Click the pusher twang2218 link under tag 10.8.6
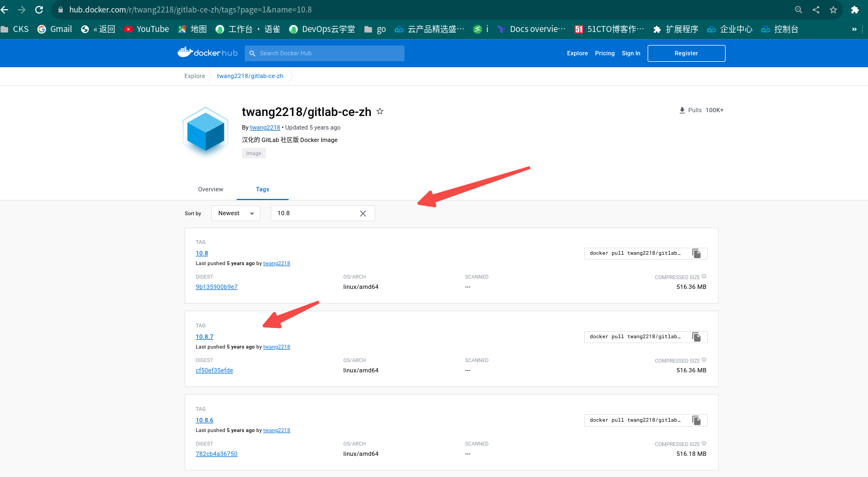Image resolution: width=868 pixels, height=477 pixels. pyautogui.click(x=277, y=430)
